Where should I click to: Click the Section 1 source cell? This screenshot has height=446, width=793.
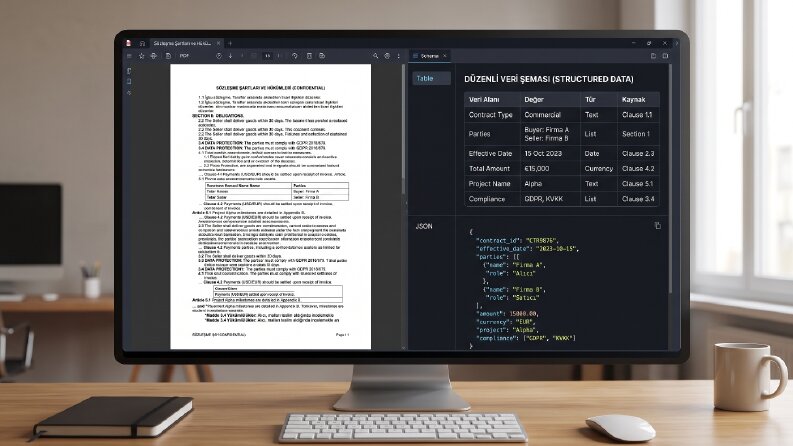[638, 134]
